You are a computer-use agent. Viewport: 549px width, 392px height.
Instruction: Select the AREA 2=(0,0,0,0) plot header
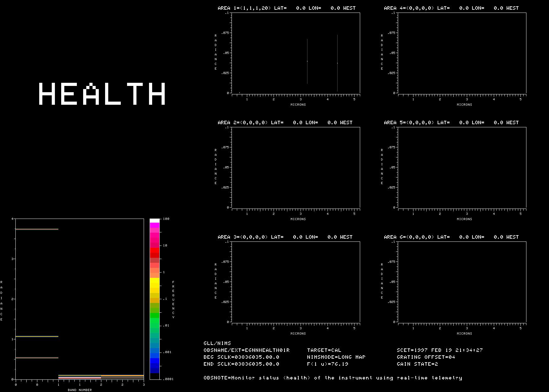coord(285,123)
